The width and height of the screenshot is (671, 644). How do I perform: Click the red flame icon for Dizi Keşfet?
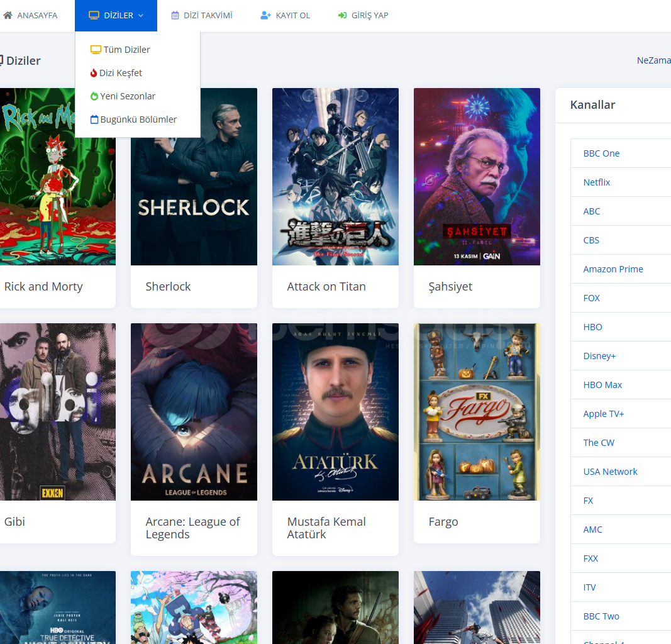tap(94, 73)
